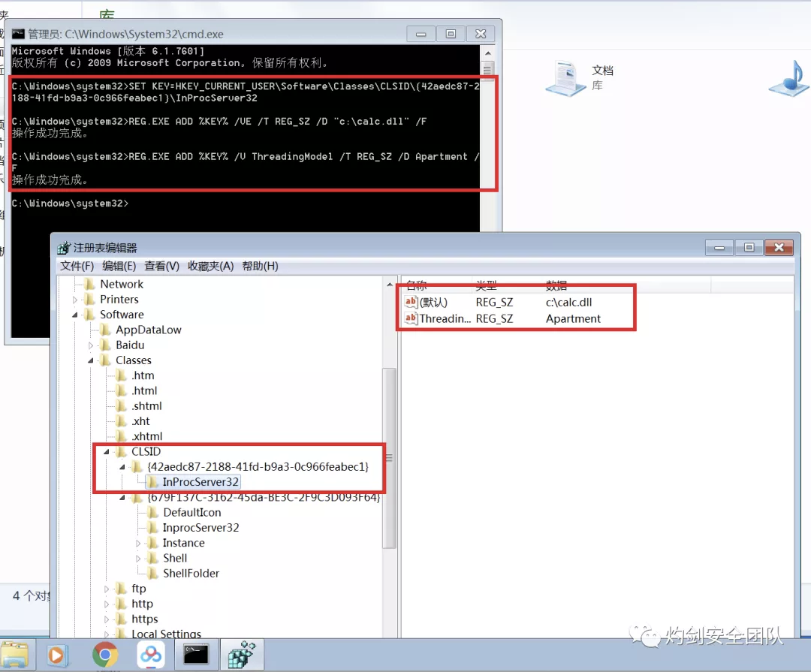Open the Favorites menu 收藏夹(A)
811x672 pixels.
coord(210,266)
